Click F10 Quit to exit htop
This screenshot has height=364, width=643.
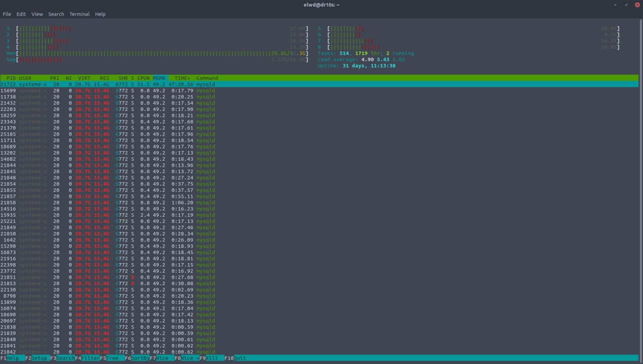pyautogui.click(x=236, y=358)
